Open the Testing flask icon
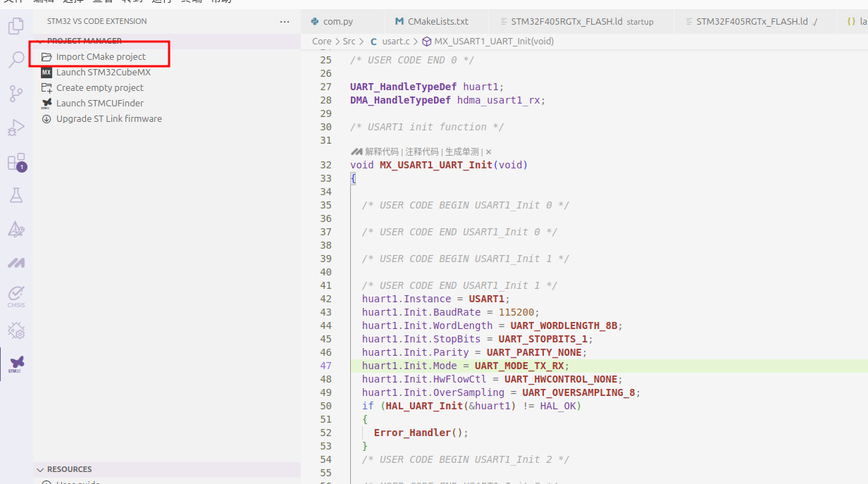 [15, 195]
